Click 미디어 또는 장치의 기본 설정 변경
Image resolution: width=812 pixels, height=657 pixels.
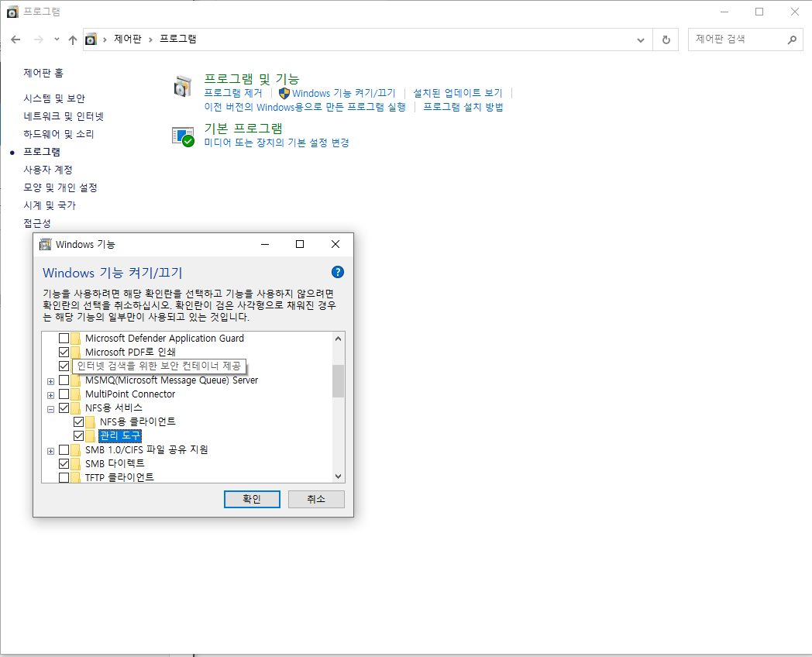click(277, 143)
